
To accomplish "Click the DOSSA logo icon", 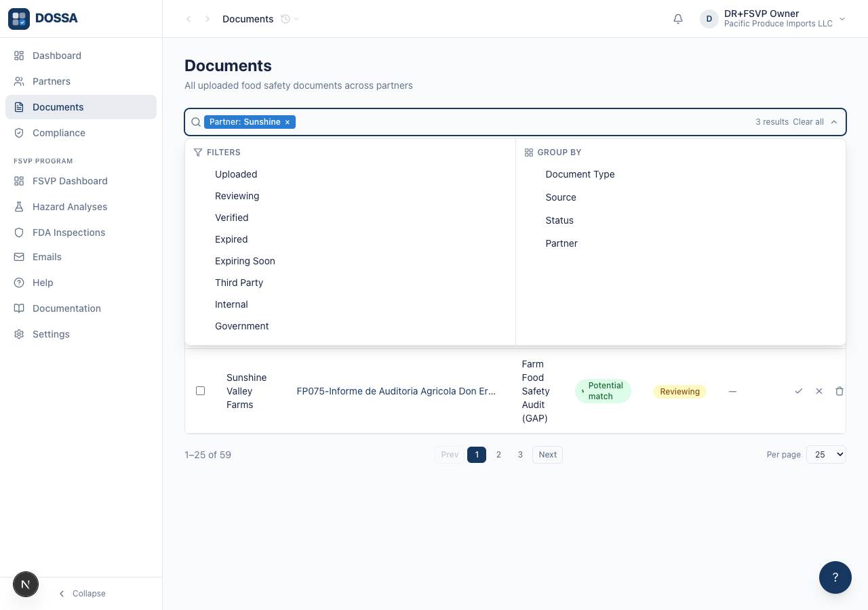I will click(x=19, y=18).
